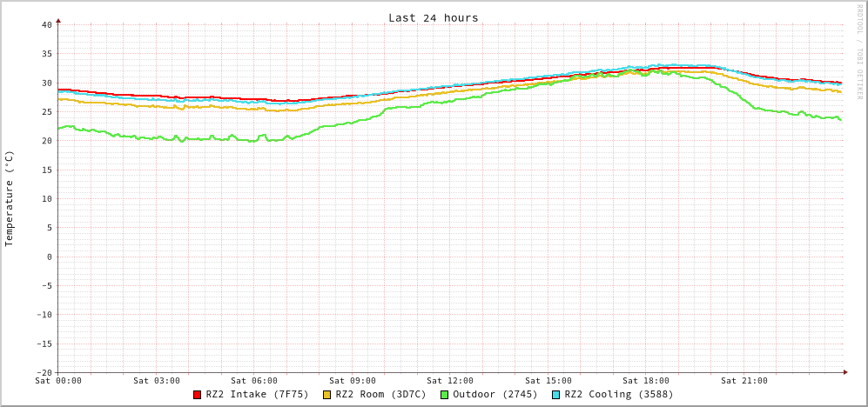Click the 'Sat 15:00' time axis label
868x407 pixels.
548,380
